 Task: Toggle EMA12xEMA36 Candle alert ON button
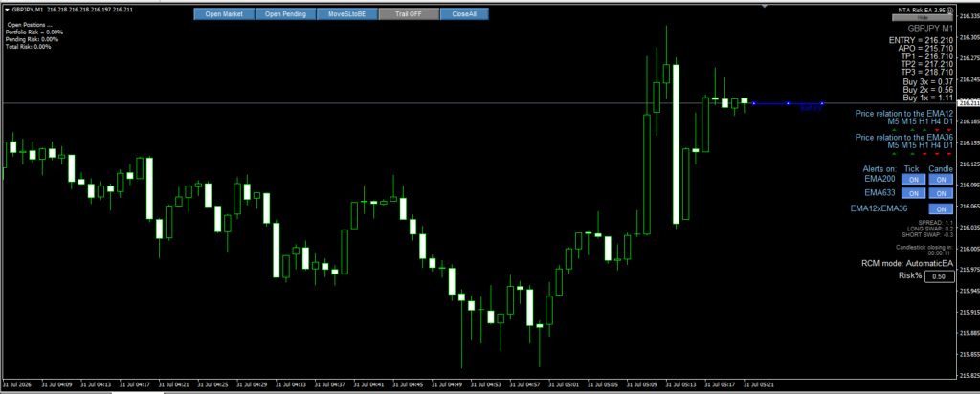941,209
